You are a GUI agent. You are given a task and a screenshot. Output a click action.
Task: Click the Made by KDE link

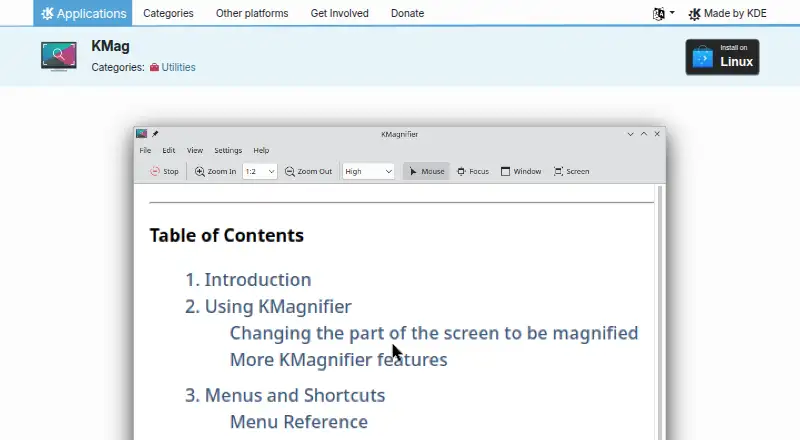point(728,13)
